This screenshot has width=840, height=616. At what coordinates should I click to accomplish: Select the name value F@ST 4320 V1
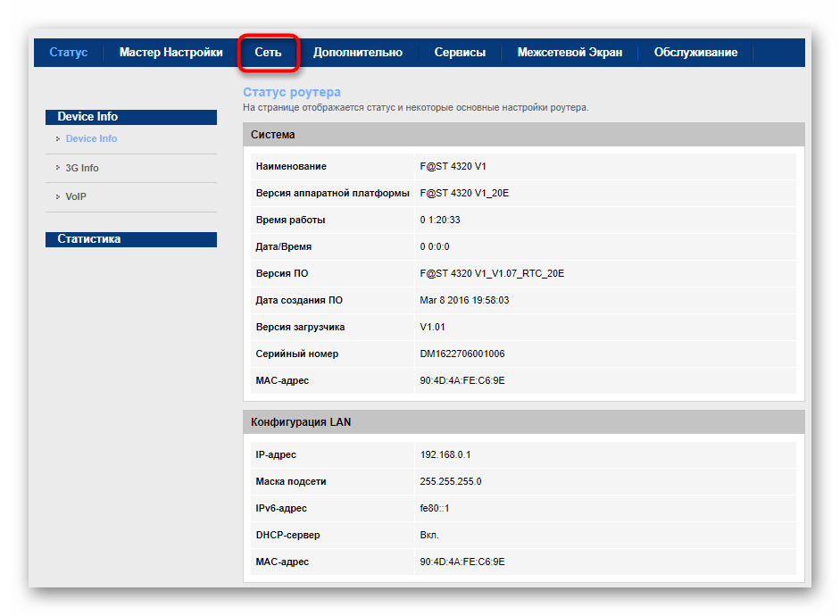click(453, 167)
